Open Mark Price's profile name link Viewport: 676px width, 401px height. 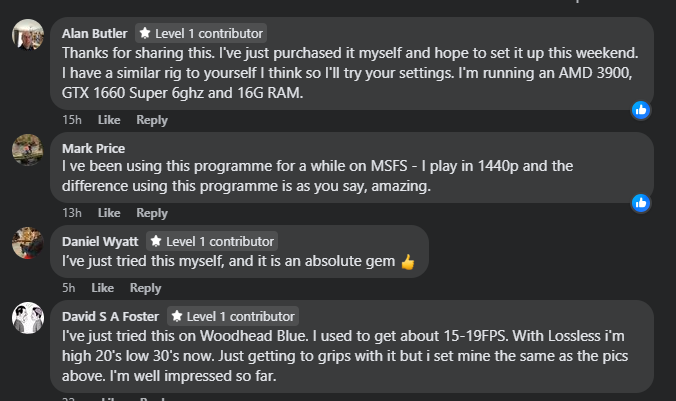(x=92, y=148)
